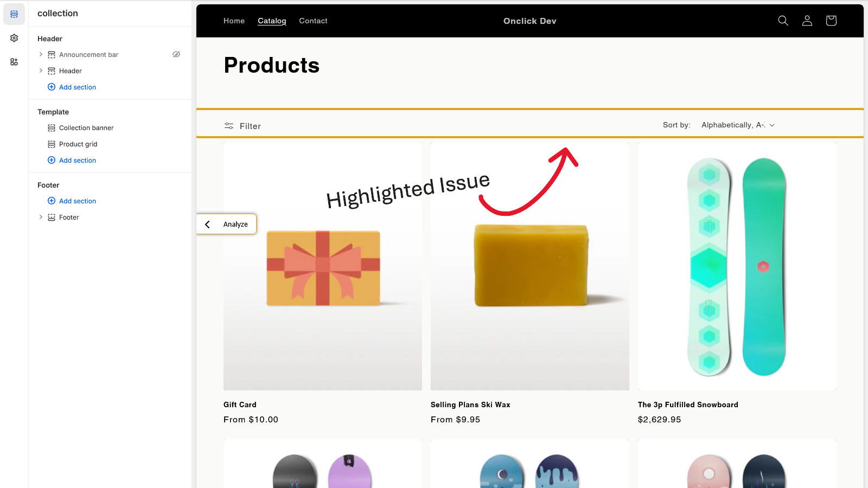868x488 pixels.
Task: Expand the Header section tree item
Action: [41, 70]
